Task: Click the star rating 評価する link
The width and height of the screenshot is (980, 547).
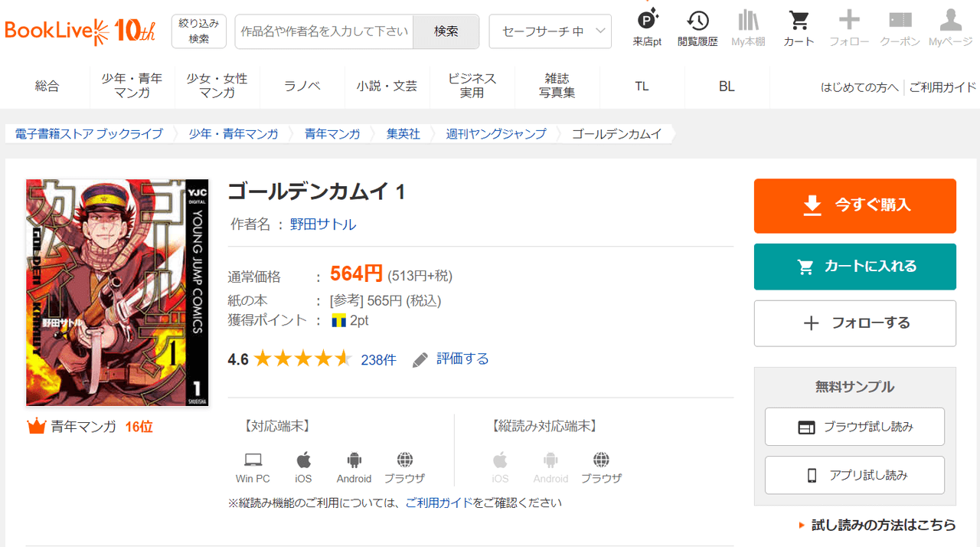Action: click(462, 359)
